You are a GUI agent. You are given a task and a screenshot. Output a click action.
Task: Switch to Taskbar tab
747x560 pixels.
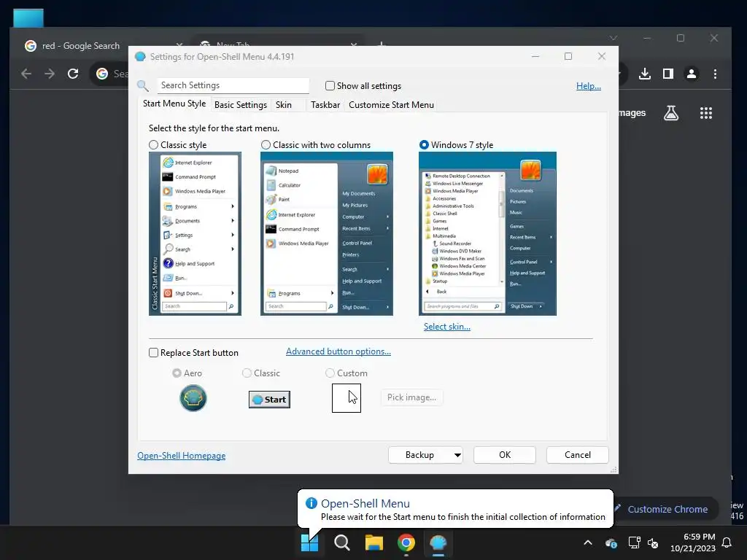[x=325, y=105]
